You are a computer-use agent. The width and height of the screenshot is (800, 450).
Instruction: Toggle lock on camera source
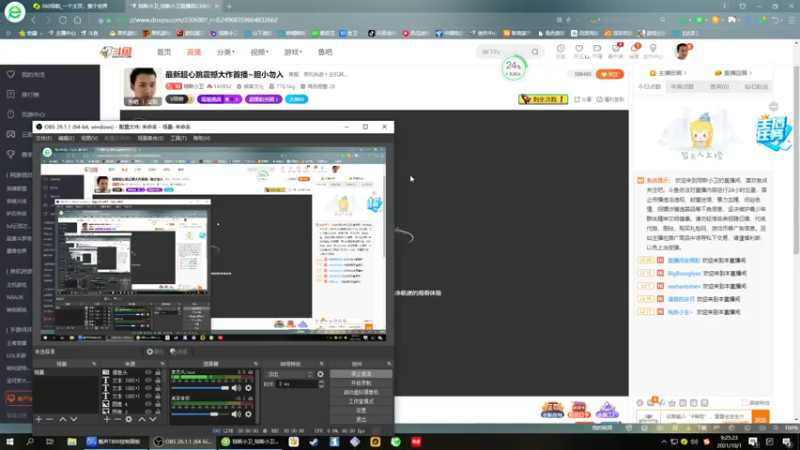pyautogui.click(x=158, y=372)
